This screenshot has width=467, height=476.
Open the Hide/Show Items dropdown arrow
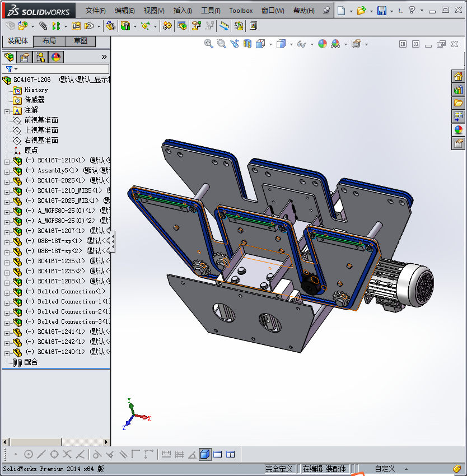312,45
